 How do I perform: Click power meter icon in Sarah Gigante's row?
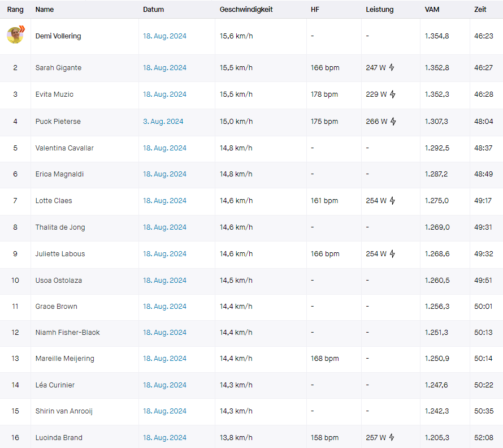(392, 68)
